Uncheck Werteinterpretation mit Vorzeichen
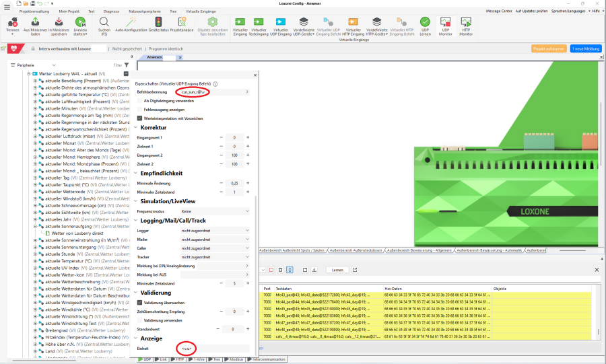Image resolution: width=606 pixels, height=364 pixels. [x=139, y=118]
